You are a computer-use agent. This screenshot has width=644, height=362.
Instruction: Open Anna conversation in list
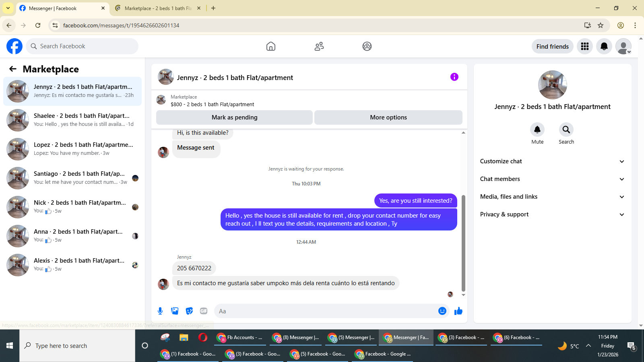pyautogui.click(x=72, y=236)
